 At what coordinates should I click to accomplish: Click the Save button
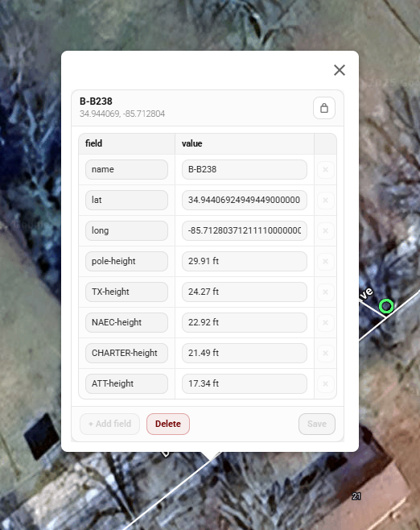317,424
